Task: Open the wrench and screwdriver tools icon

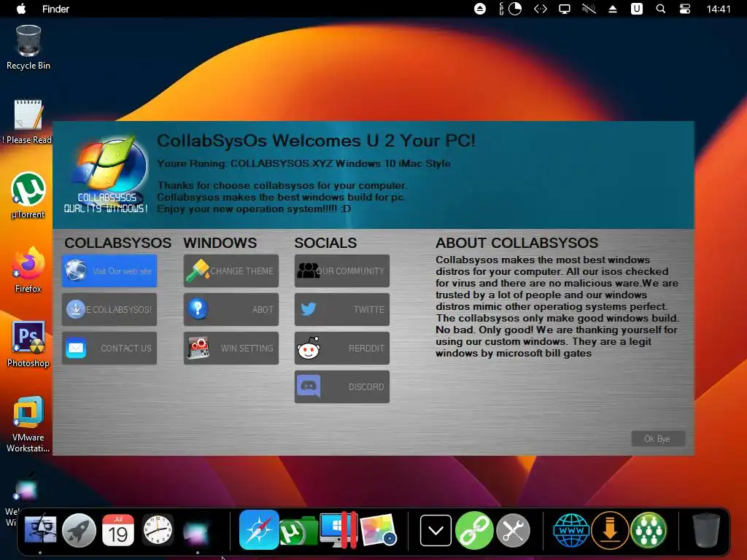Action: pos(513,530)
